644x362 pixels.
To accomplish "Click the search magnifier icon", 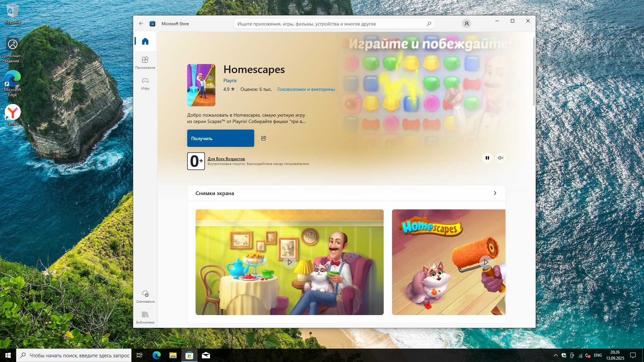I will point(429,24).
